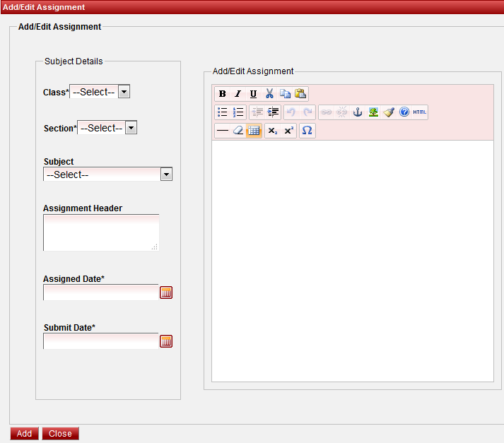This screenshot has height=443, width=504.
Task: Insert a table into the assignment
Action: pos(254,131)
